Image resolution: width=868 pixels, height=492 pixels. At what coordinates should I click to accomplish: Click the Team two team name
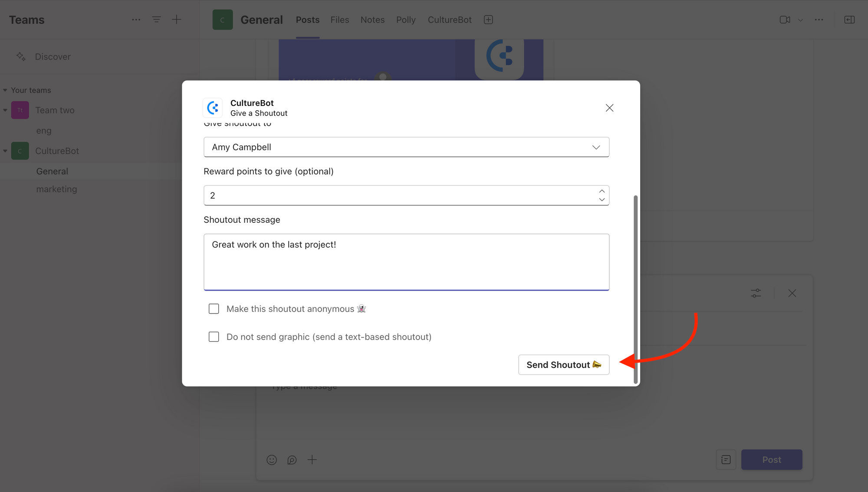tap(55, 110)
